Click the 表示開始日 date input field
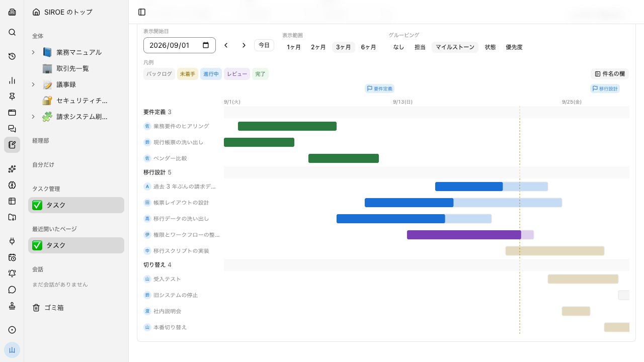 (x=180, y=45)
